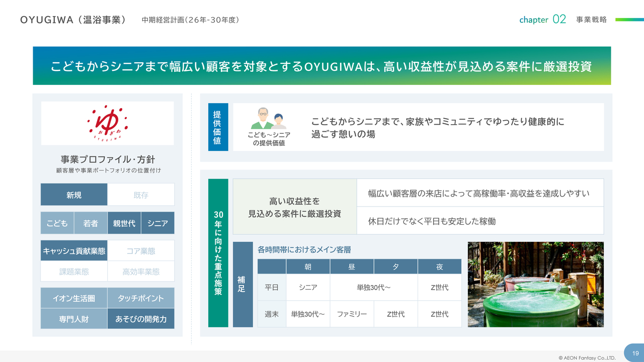
Task: Click the gradient color bar beside 事業戦略
Action: click(x=629, y=20)
